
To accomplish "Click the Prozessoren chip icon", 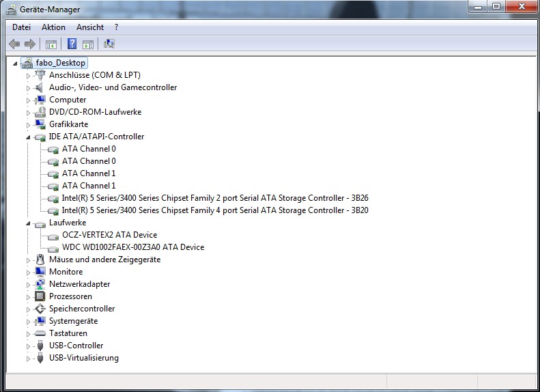I will 40,296.
